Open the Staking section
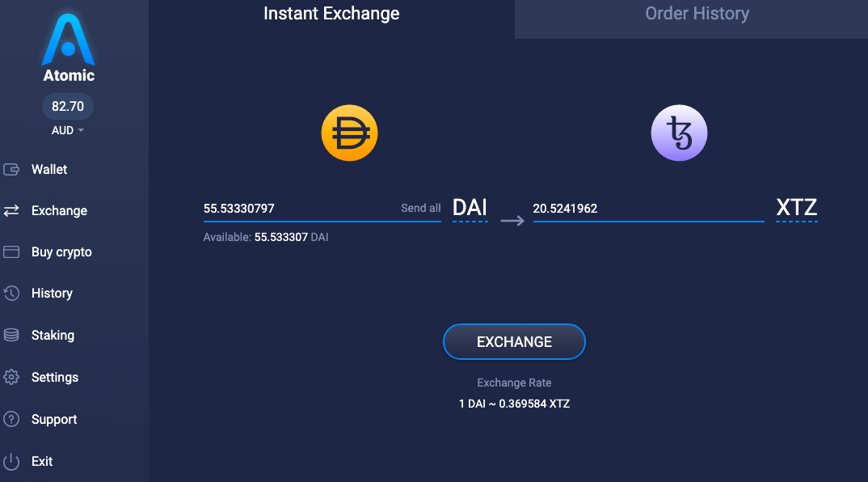868x482 pixels. pos(53,335)
